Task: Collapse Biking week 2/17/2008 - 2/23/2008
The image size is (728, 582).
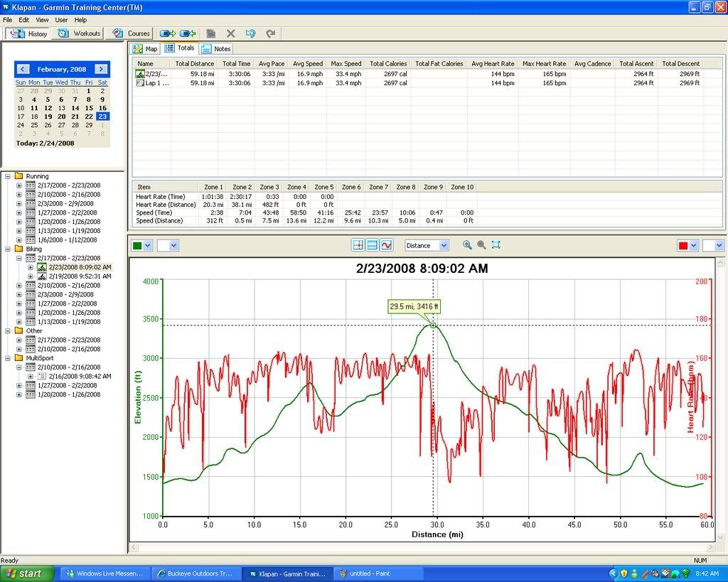Action: pyautogui.click(x=19, y=258)
